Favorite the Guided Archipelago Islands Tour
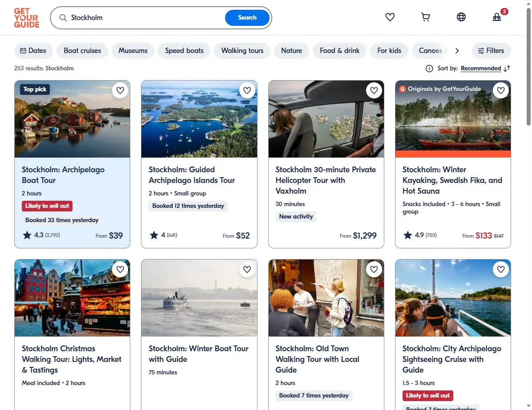The image size is (532, 410). click(247, 90)
